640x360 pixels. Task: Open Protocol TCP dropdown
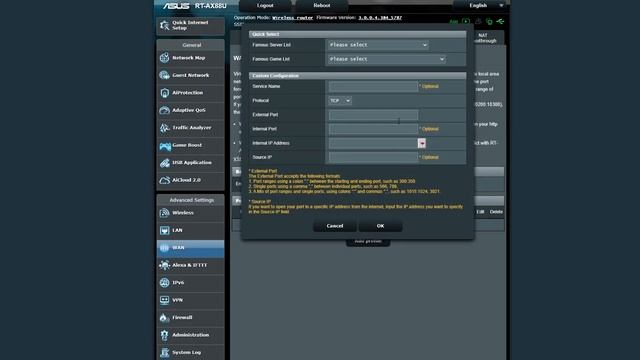(340, 100)
